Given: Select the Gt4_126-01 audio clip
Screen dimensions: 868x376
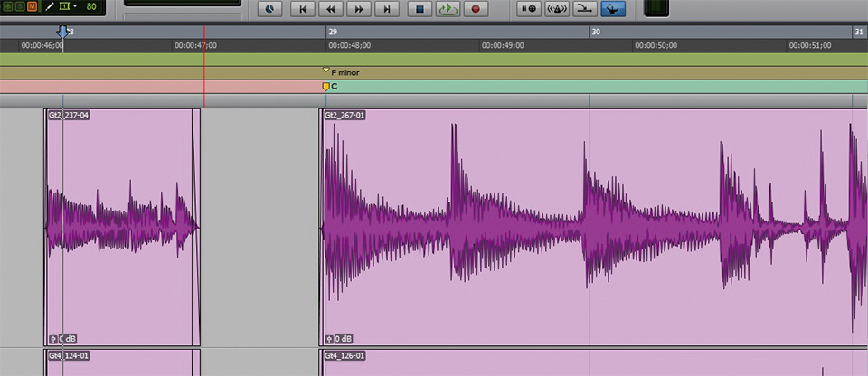Looking at the screenshot, I should point(593,362).
